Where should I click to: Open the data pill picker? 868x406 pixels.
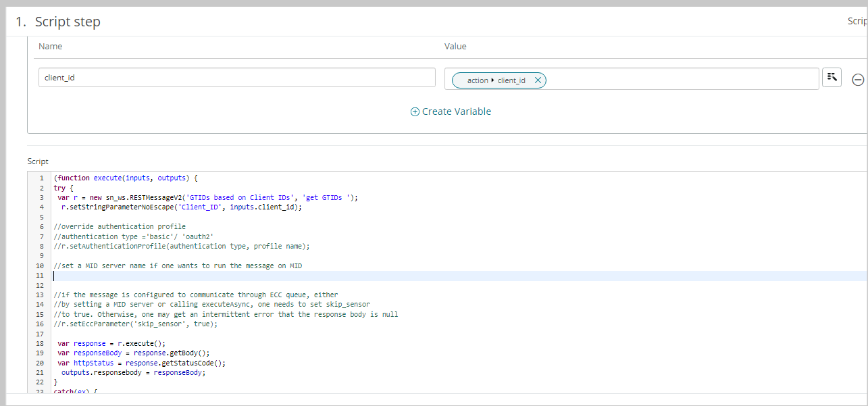[832, 78]
